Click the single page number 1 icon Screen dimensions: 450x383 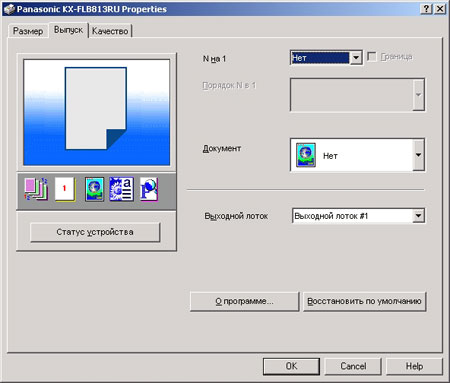(65, 189)
